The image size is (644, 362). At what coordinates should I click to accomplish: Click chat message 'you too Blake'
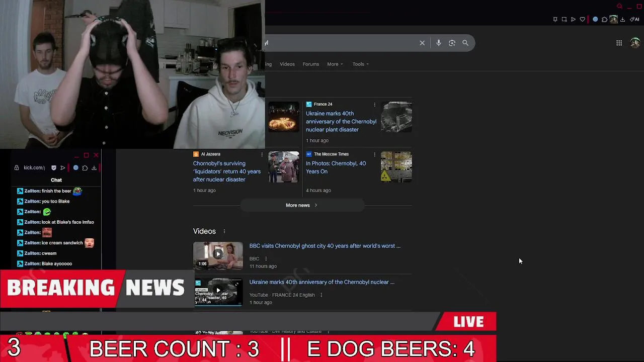[x=55, y=202]
